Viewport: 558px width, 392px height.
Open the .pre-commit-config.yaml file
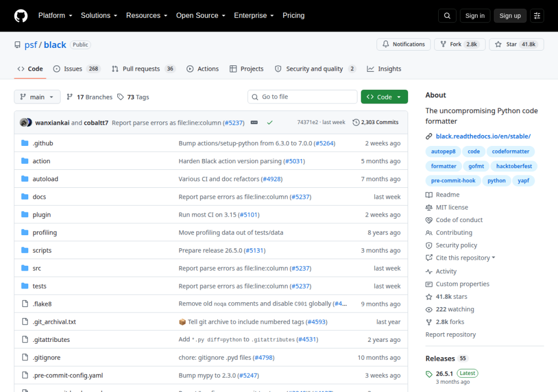point(68,375)
